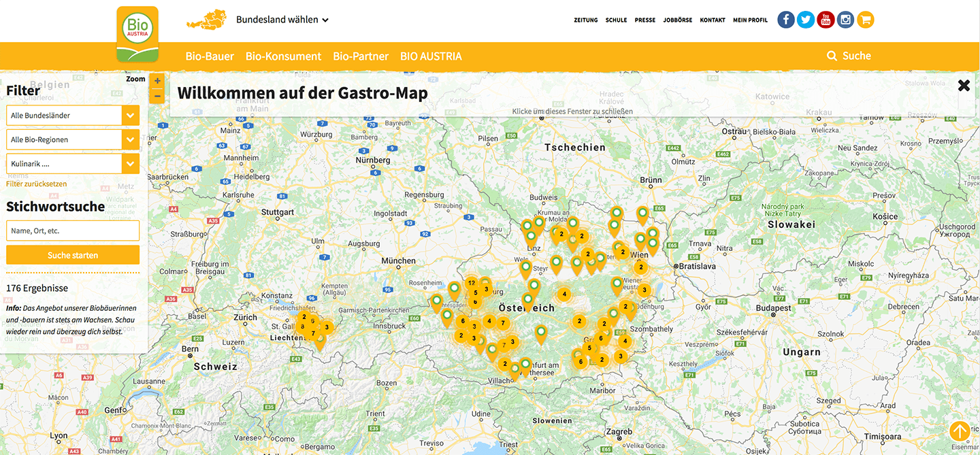Click 'Klicke um dieses Fenster zu schließen' text
980x455 pixels.
tap(572, 111)
